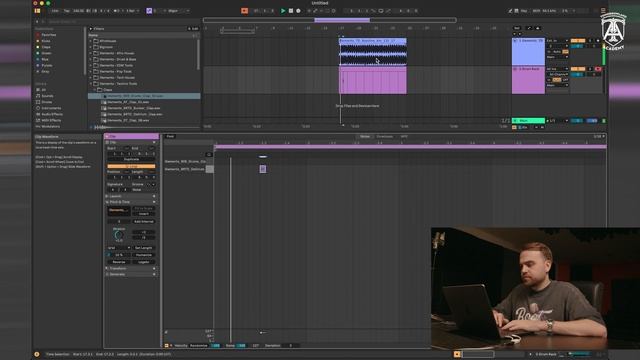Screen dimensions: 640x360
Task: Start playback with the green Play button
Action: pos(283,11)
